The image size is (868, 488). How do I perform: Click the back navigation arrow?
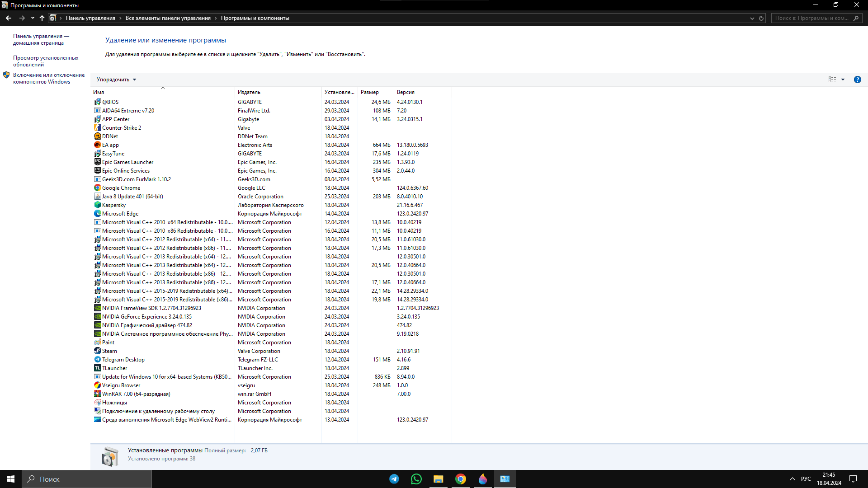tap(9, 18)
